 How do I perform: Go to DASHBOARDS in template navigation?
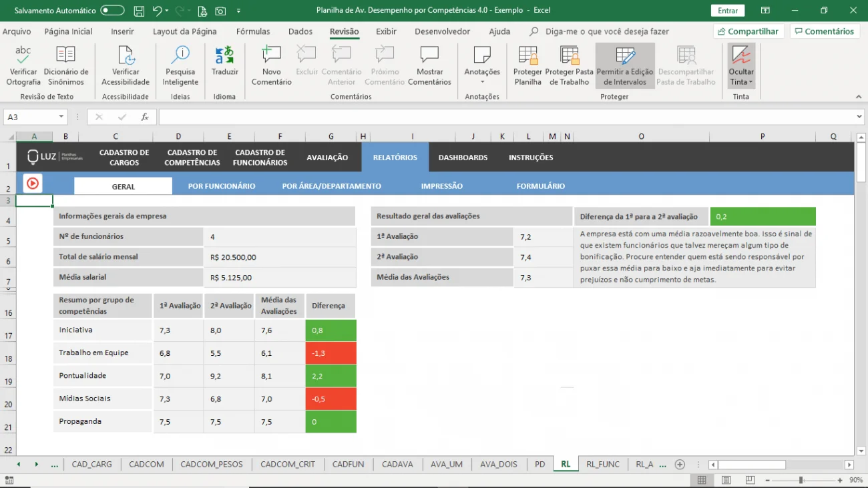pos(463,158)
